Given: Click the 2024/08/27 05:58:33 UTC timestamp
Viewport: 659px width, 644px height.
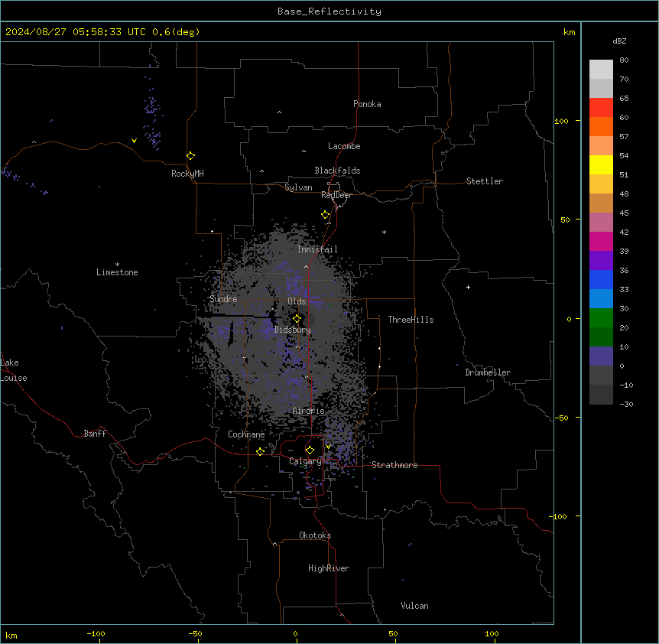Looking at the screenshot, I should [76, 32].
